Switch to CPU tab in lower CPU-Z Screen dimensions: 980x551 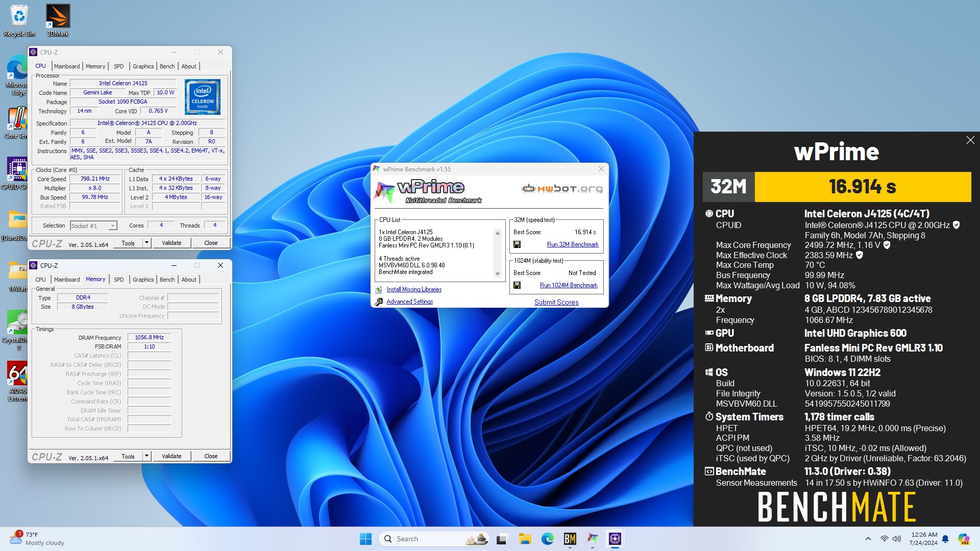point(41,280)
